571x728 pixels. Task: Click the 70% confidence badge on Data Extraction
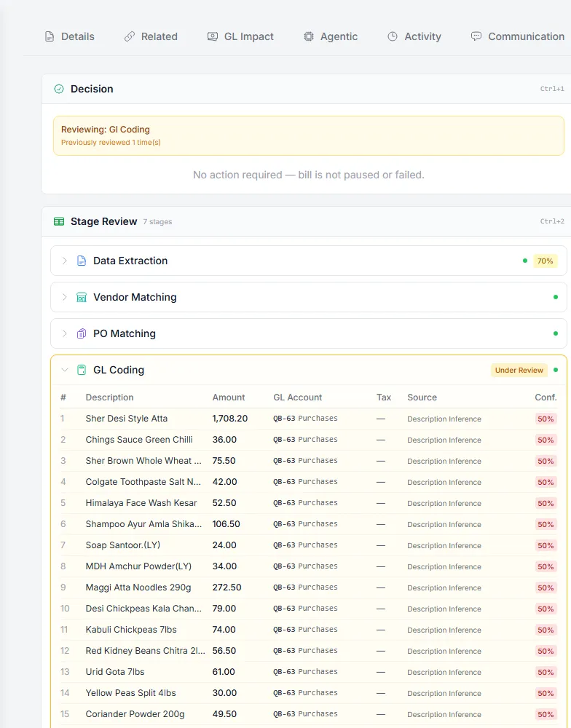(545, 261)
